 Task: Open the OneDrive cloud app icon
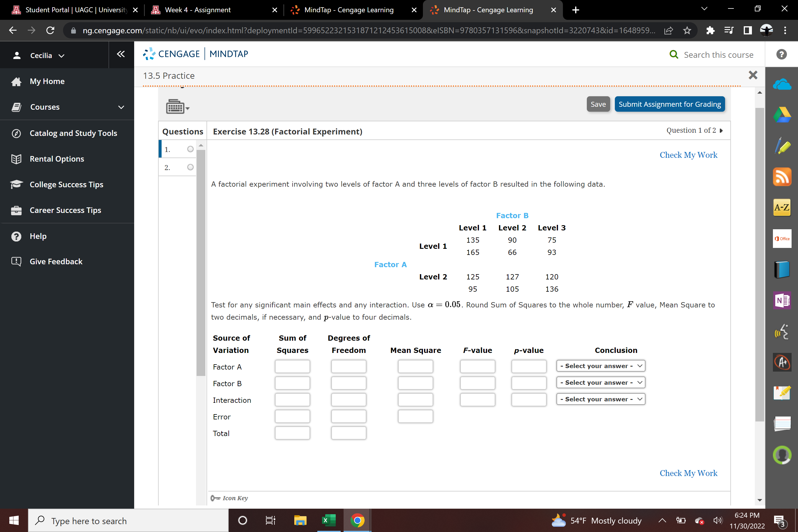[782, 84]
